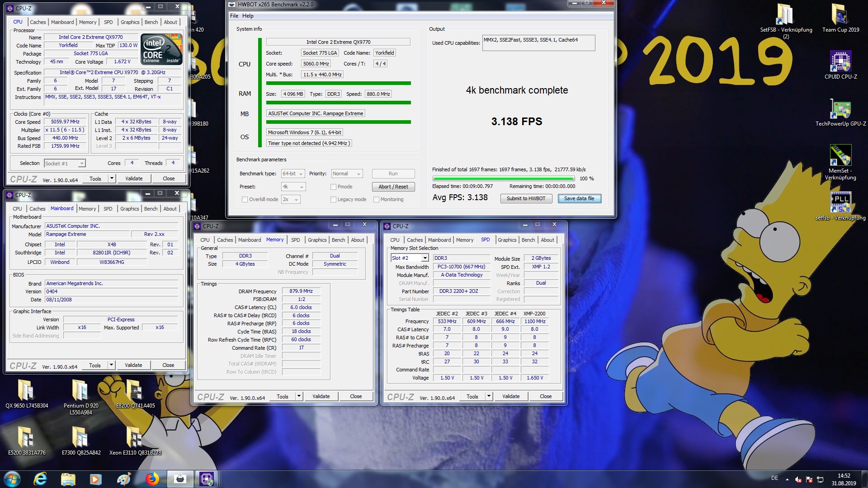Click the DE language indicator
The width and height of the screenshot is (868, 488).
774,478
